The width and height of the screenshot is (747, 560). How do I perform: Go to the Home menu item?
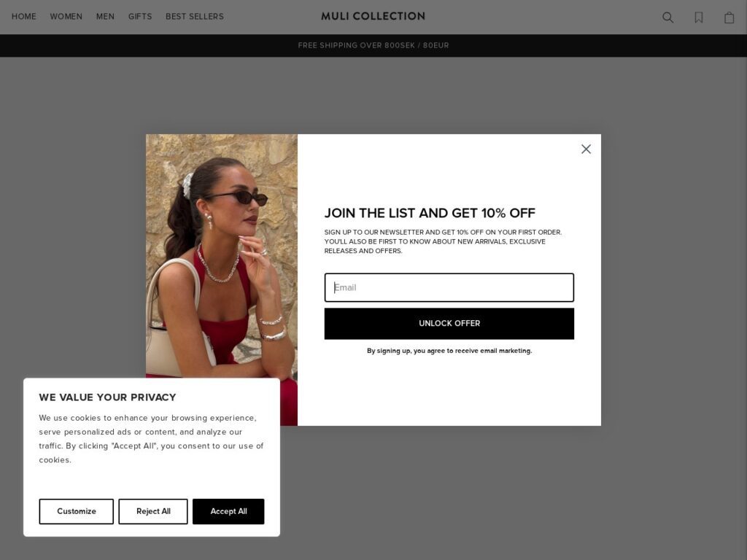tap(24, 17)
